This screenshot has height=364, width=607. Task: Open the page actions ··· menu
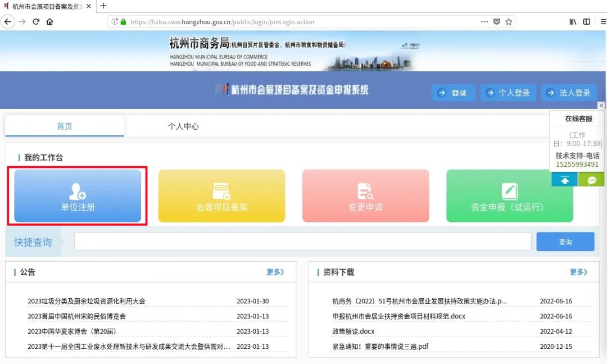point(484,21)
